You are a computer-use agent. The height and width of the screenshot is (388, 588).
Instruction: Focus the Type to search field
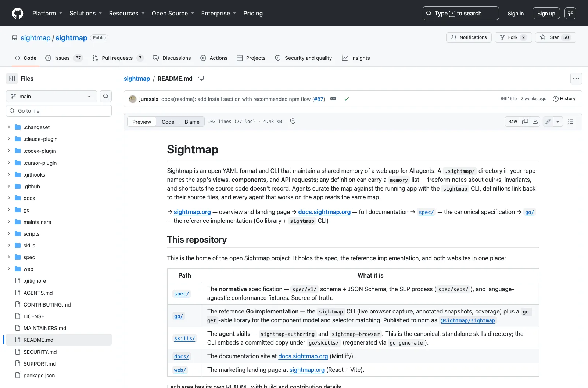461,13
